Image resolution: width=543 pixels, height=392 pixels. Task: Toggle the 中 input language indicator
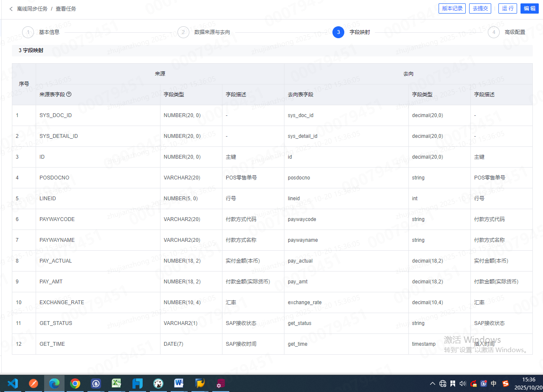[494, 384]
